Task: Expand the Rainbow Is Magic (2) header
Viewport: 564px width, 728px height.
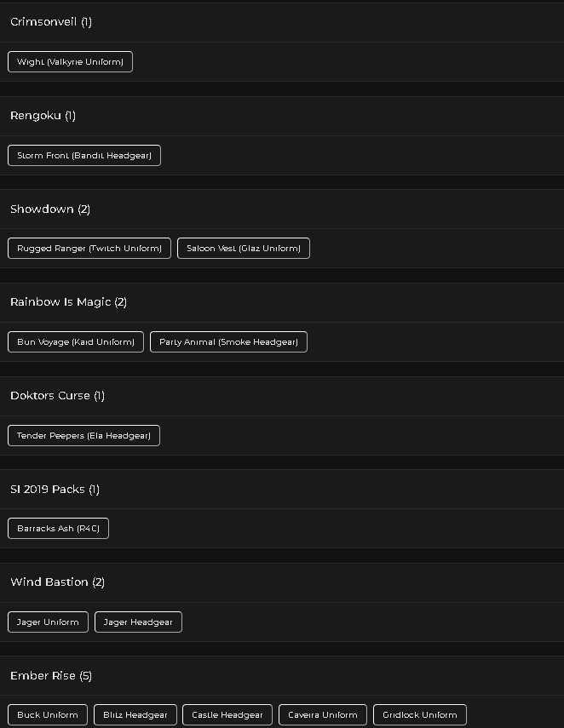Action: (282, 303)
